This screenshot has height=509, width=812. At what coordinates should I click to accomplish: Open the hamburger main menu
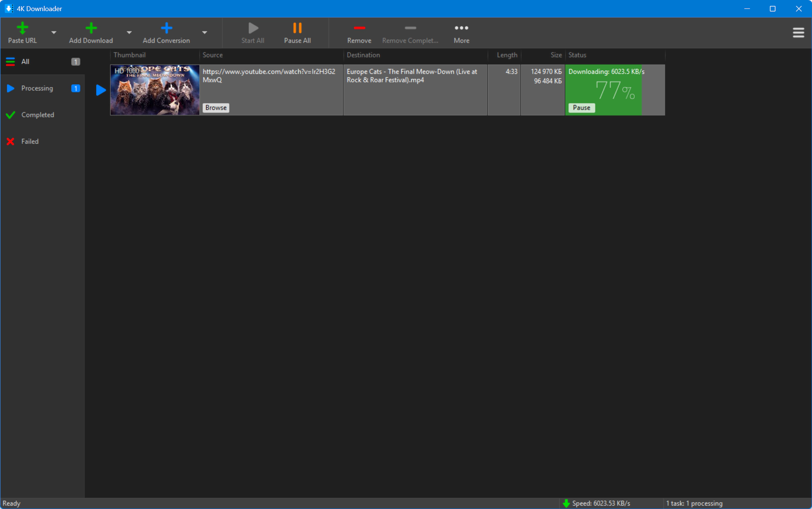pyautogui.click(x=798, y=33)
